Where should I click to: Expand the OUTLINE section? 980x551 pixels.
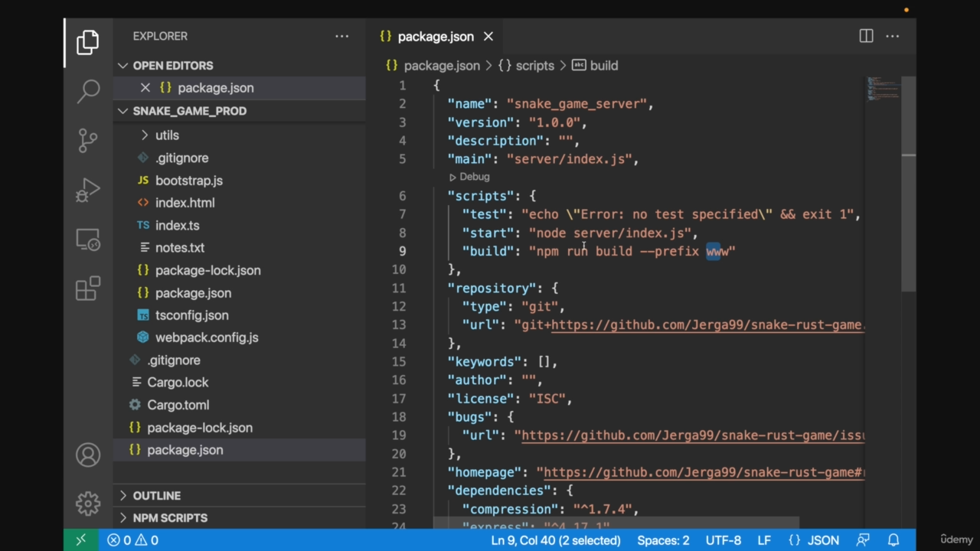point(156,496)
